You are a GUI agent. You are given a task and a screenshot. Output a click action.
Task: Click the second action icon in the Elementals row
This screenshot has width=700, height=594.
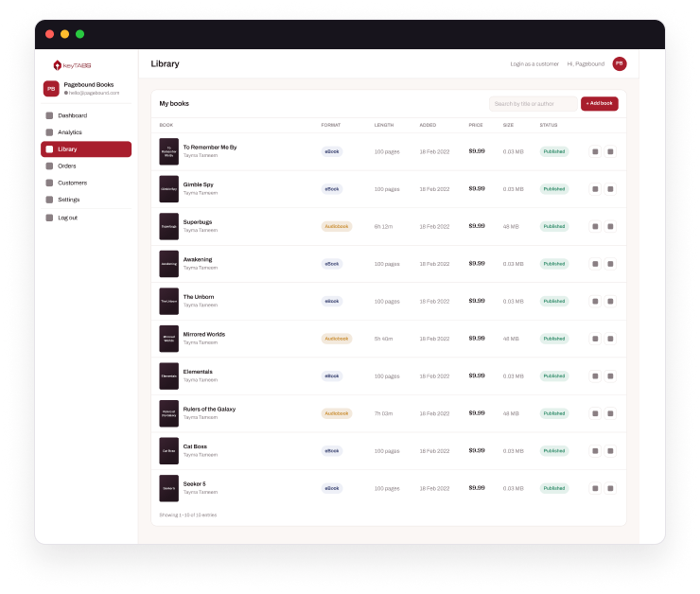pyautogui.click(x=610, y=376)
